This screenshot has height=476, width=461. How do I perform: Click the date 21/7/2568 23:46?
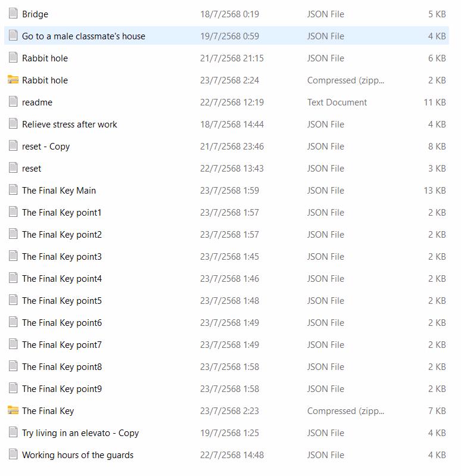point(232,147)
